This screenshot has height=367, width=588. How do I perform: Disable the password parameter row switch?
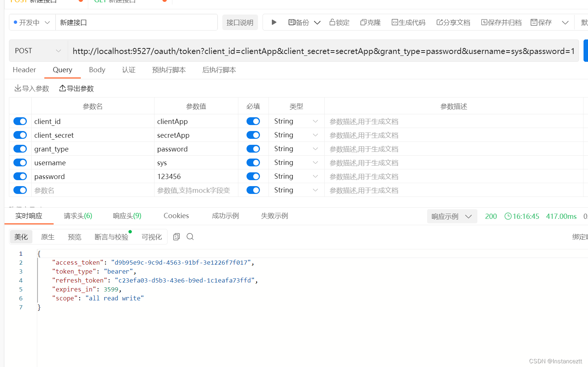point(20,176)
